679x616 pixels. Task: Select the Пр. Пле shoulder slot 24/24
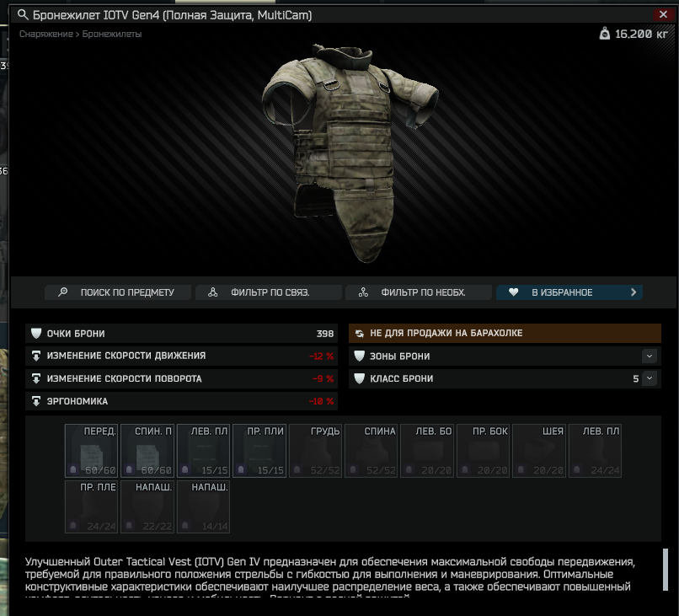(x=91, y=506)
